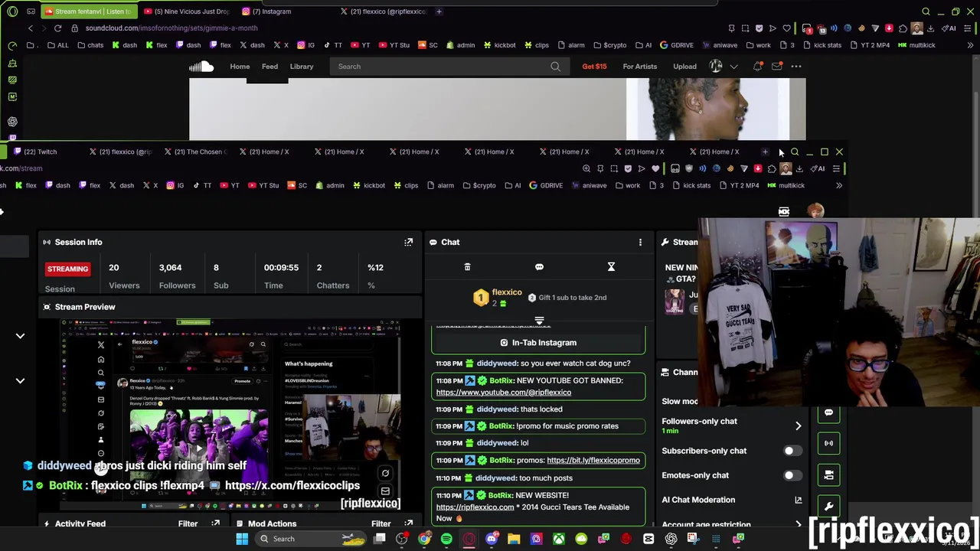Click the wrench settings sidebar button

coord(828,507)
